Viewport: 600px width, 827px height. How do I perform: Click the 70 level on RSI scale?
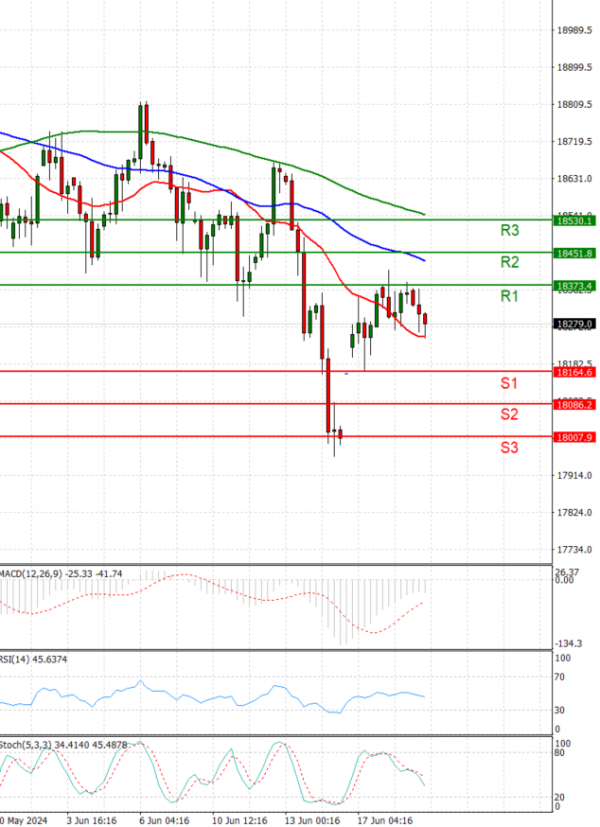(x=560, y=677)
